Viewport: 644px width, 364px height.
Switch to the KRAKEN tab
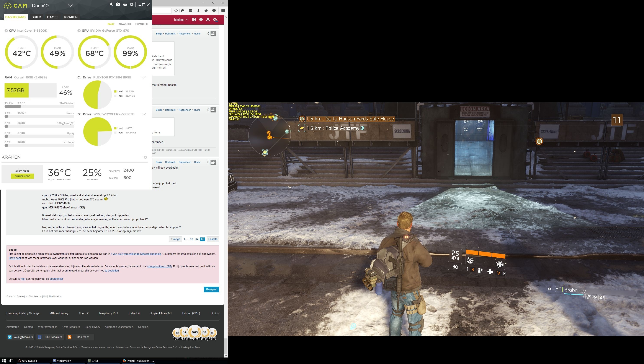(71, 17)
